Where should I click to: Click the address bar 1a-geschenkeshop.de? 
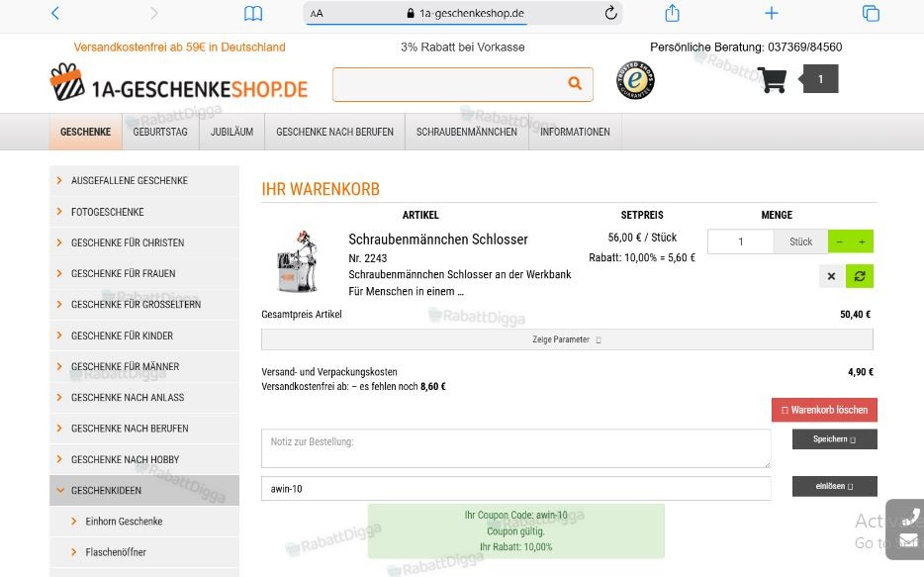[465, 13]
